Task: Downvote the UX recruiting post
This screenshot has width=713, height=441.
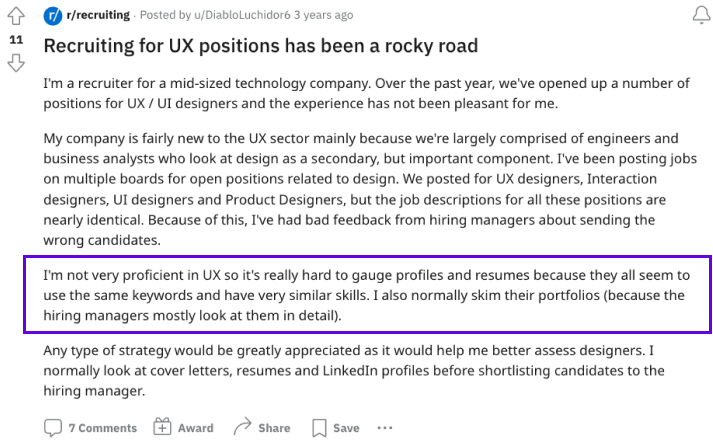Action: coord(16,63)
